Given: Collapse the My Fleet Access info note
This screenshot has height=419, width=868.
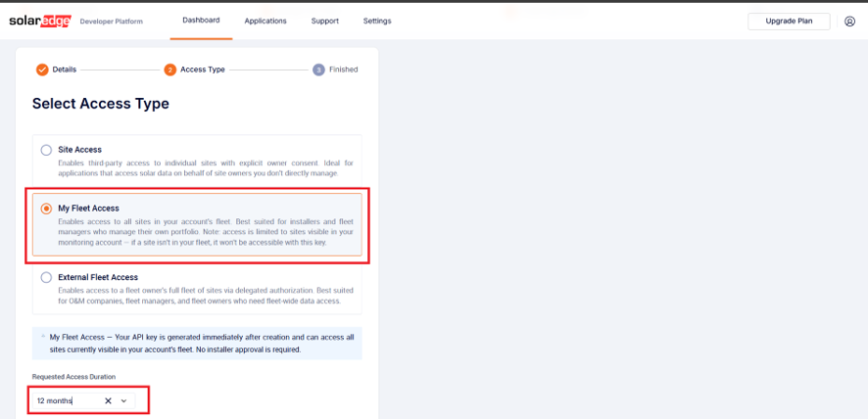Looking at the screenshot, I should pos(43,336).
